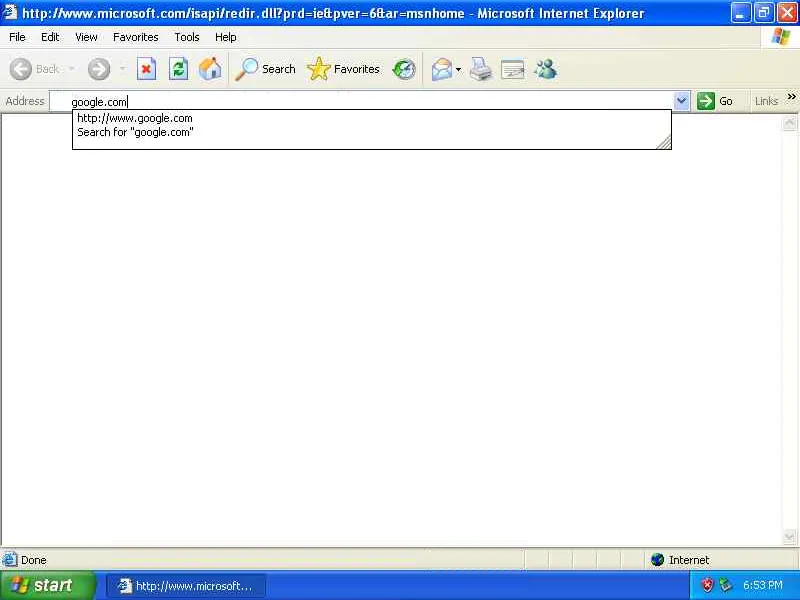Close the Internet Explorer window

[x=787, y=13]
